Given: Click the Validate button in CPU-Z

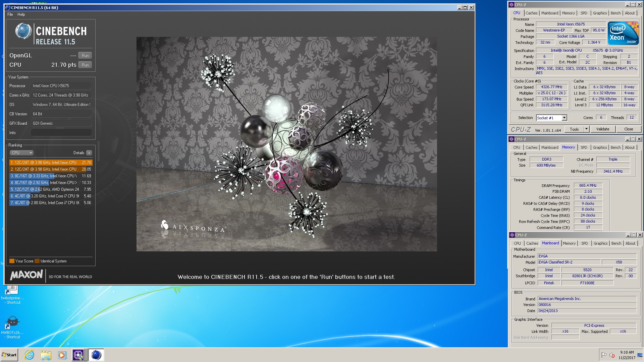Looking at the screenshot, I should tap(603, 129).
